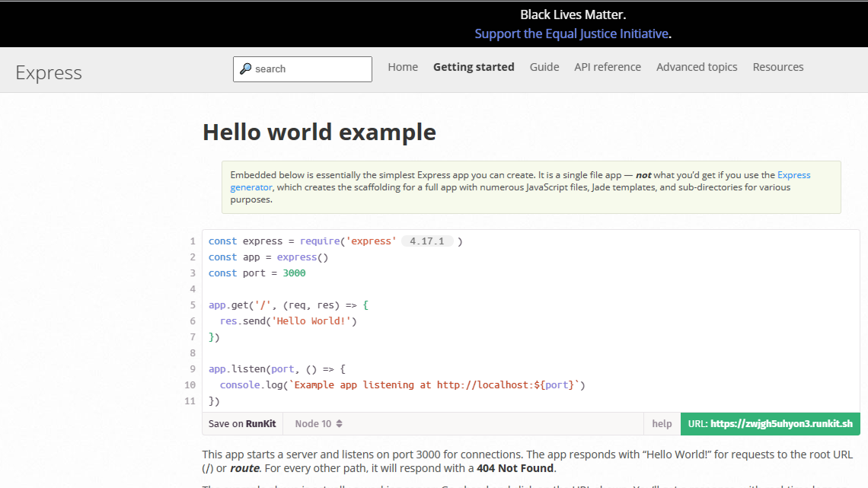Click the port value 3000 in code
The image size is (868, 488).
pyautogui.click(x=294, y=273)
